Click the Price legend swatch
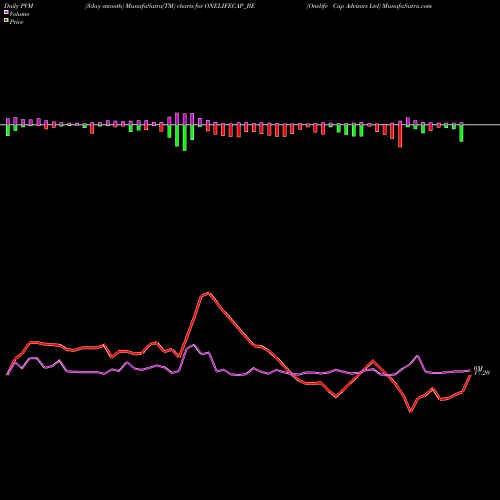 coord(6,20)
